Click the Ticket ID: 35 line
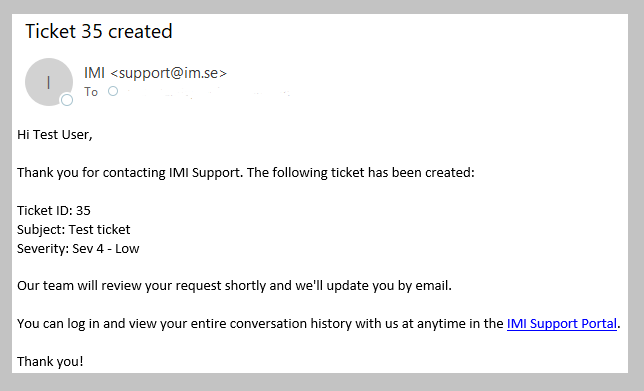Screen dimensions: 644x391 (54, 211)
